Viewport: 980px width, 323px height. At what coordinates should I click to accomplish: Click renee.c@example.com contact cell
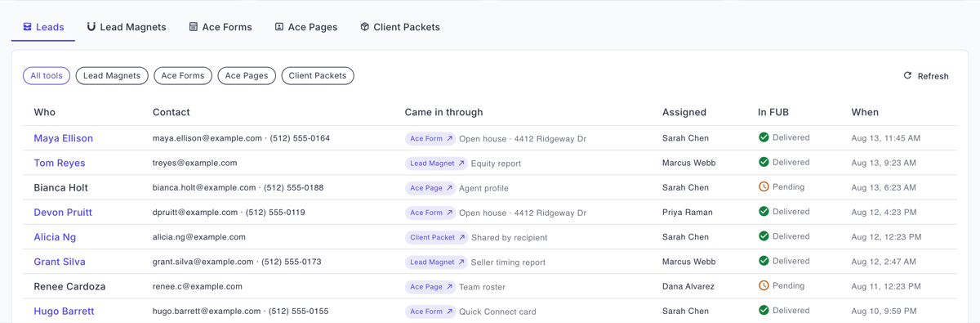(198, 286)
